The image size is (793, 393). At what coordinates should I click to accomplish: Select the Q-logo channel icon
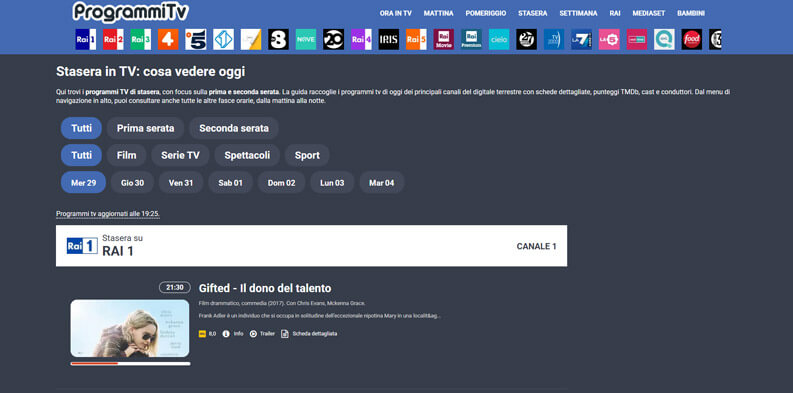pyautogui.click(x=665, y=39)
